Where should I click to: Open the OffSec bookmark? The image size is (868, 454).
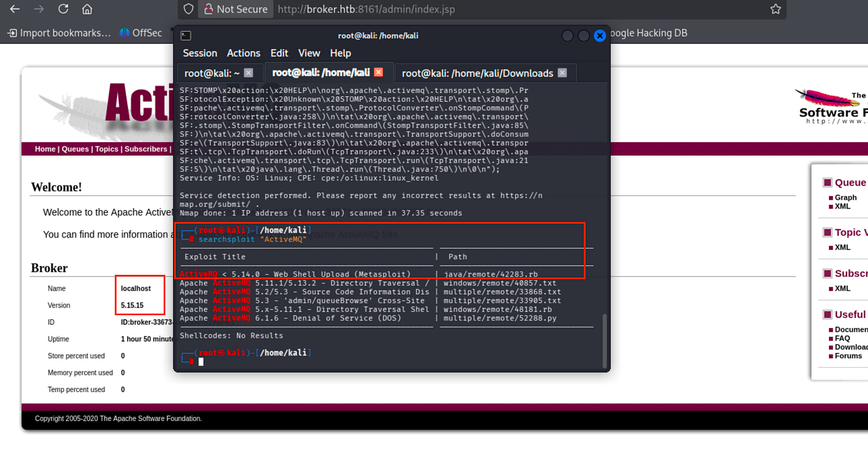pos(141,33)
